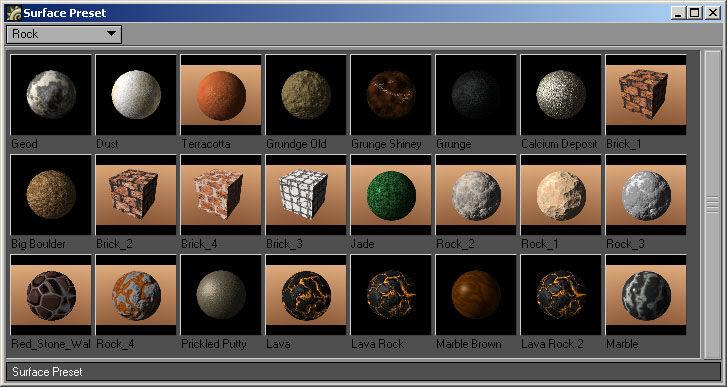The height and width of the screenshot is (387, 727).
Task: Pick the Lava preset with tan background
Action: tap(306, 295)
